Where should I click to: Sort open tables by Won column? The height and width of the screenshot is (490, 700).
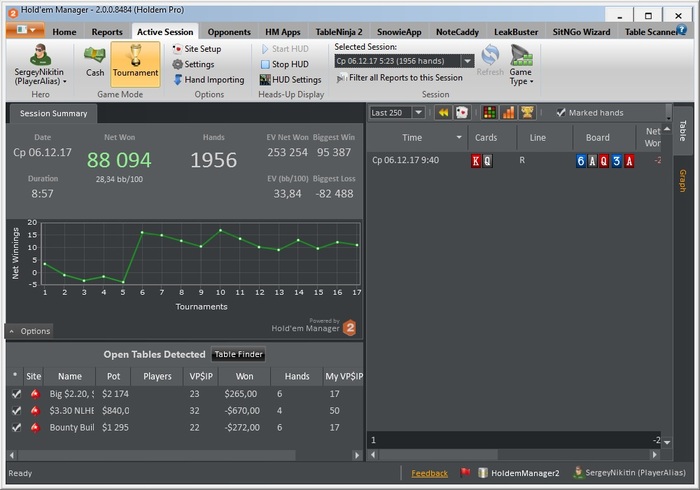(x=244, y=377)
